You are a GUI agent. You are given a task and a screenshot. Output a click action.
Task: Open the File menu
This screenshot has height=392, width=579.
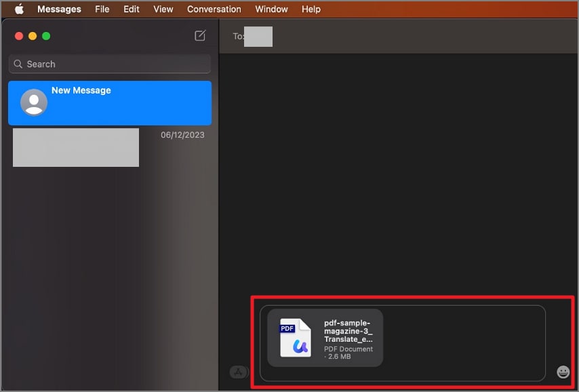102,9
